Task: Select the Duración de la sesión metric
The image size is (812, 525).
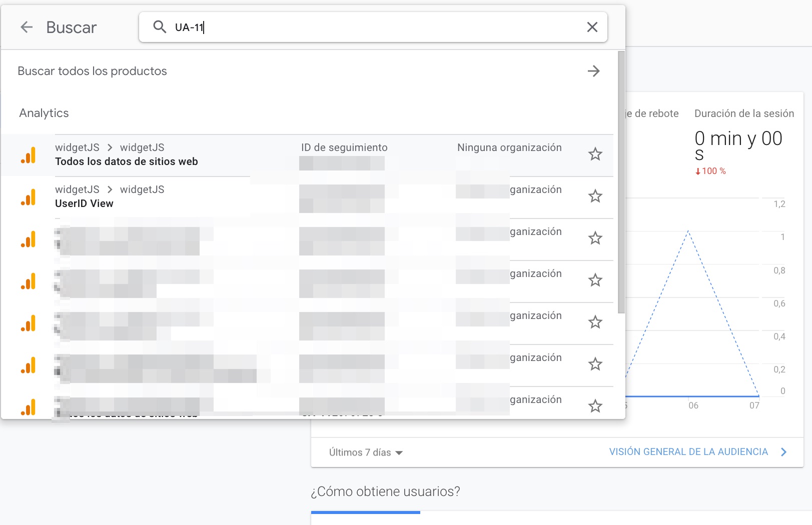Action: [x=744, y=113]
